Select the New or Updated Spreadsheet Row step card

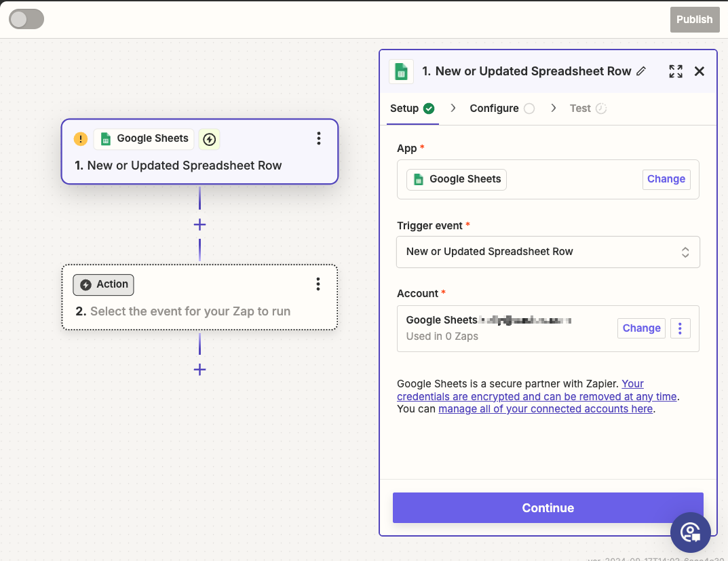[x=199, y=152]
